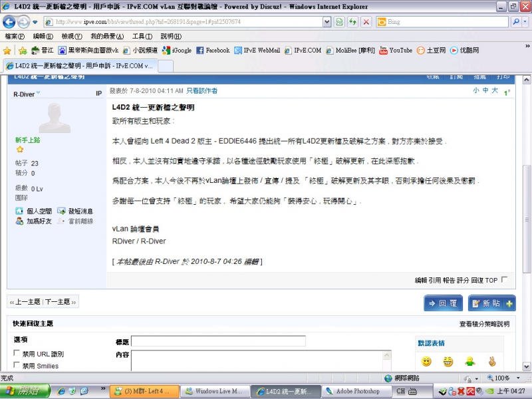Select the L4D2 統一更新檔之聲明 browser tab
The image size is (532, 399).
pos(80,66)
